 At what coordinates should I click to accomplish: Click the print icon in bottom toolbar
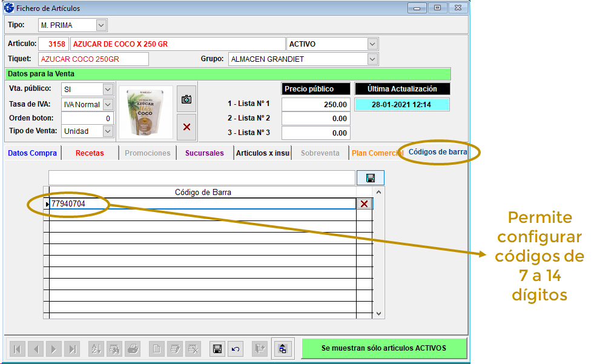(x=133, y=349)
